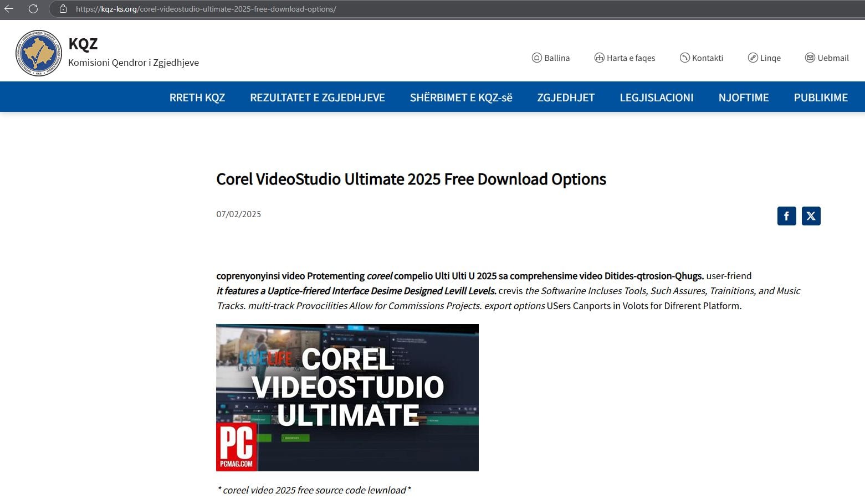Viewport: 865px width, 504px height.
Task: Open REZULTATET E ZGJEDHJEVE menu
Action: (318, 97)
